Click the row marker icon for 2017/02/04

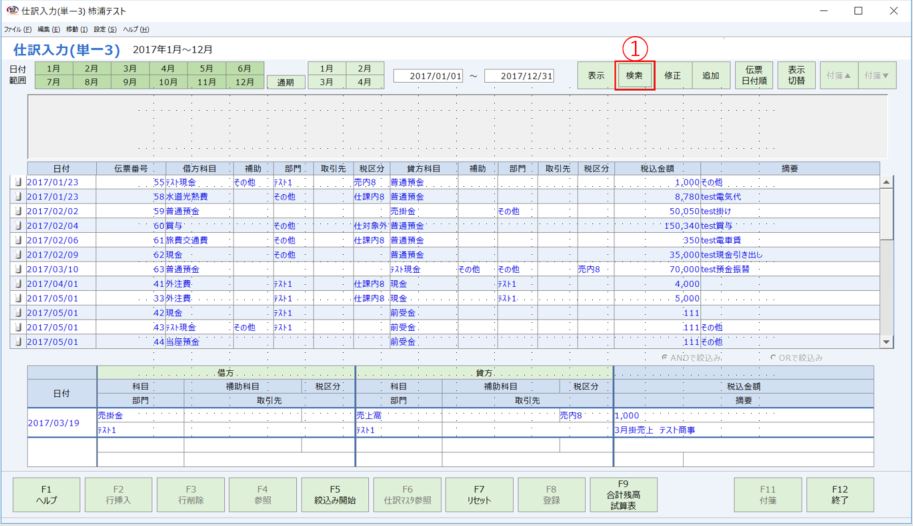tap(19, 226)
